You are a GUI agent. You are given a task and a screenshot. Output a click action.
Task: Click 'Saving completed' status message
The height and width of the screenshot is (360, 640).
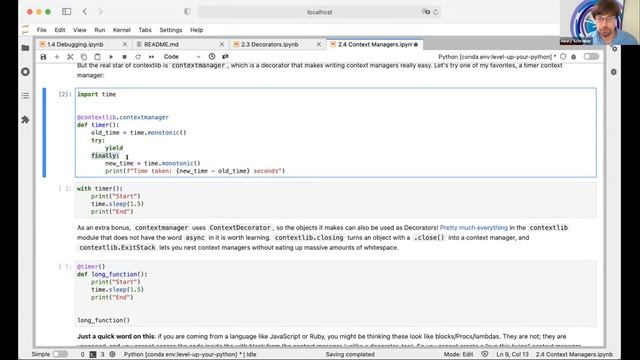tap(350, 354)
